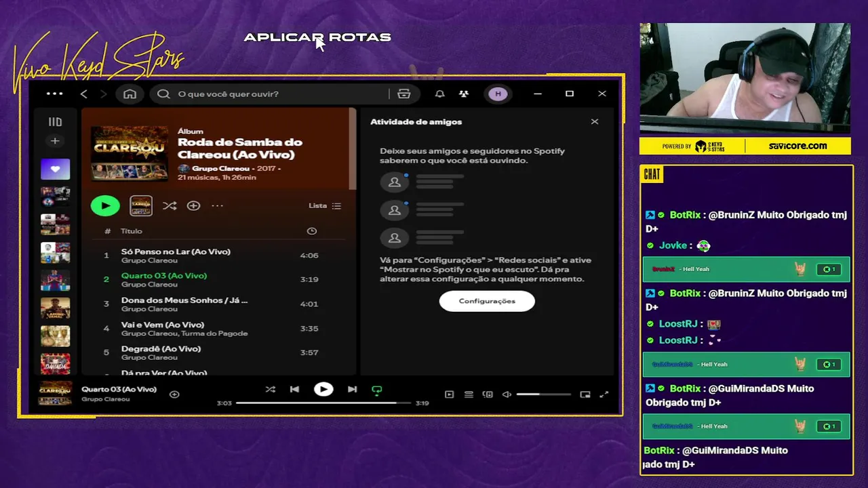Enable shuffle for the album
Screen dimensions: 868x488
(170, 205)
